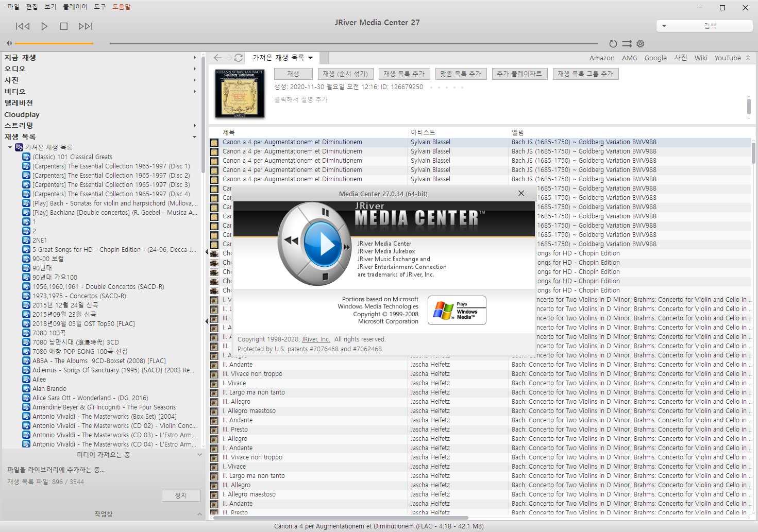Click the previous track button
758x532 pixels.
tap(23, 26)
